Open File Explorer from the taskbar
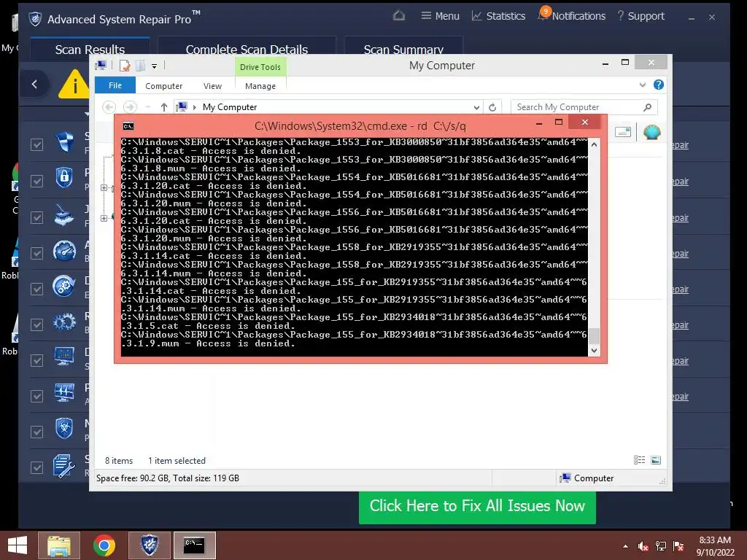The image size is (747, 560). 59,545
